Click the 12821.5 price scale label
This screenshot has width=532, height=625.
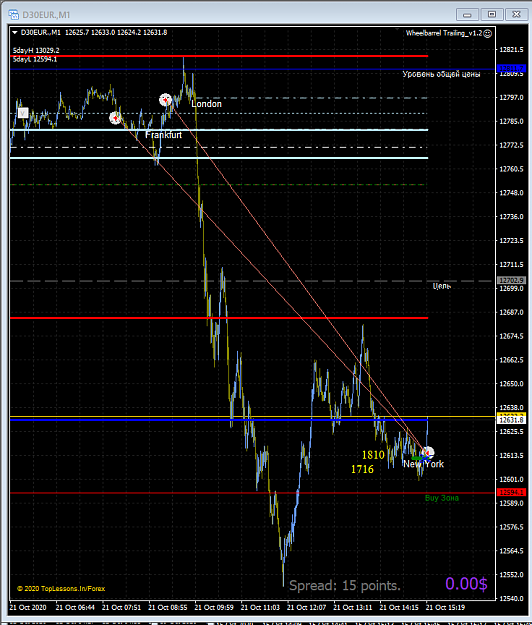(512, 49)
